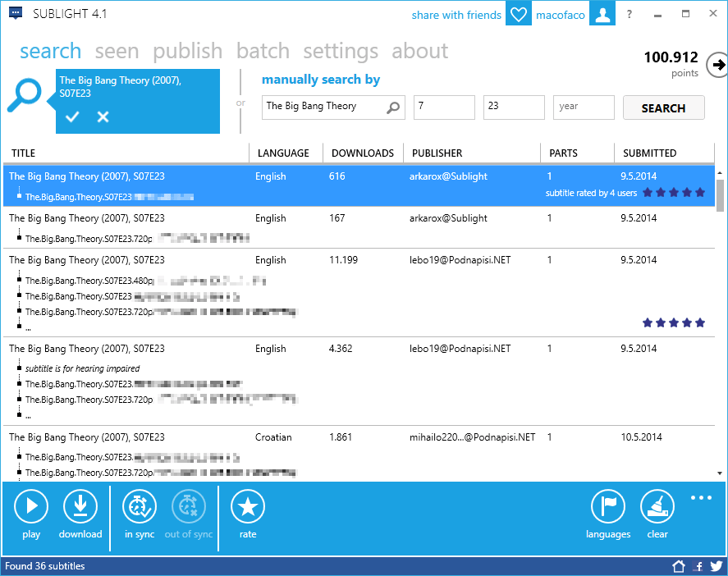Image resolution: width=728 pixels, height=576 pixels.
Task: Open the more options ellipsis
Action: click(x=701, y=498)
